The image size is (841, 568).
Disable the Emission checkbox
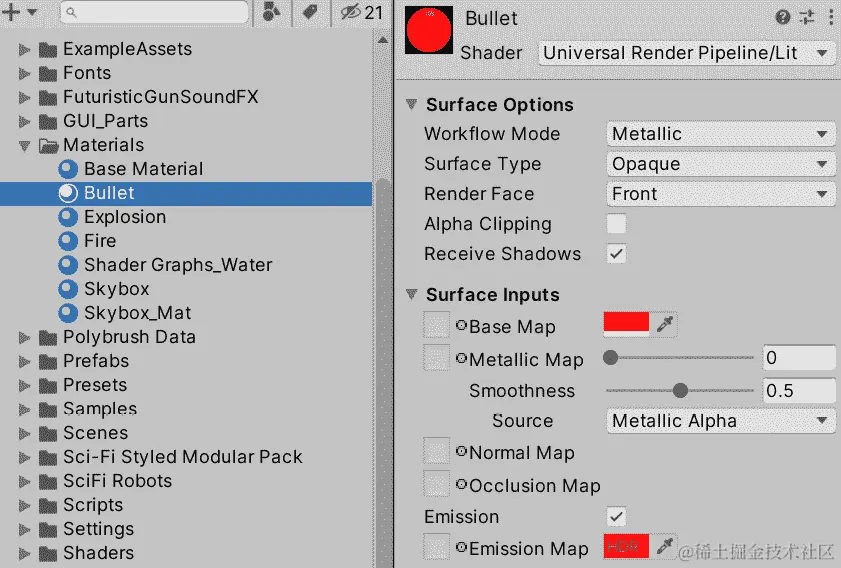tap(616, 517)
